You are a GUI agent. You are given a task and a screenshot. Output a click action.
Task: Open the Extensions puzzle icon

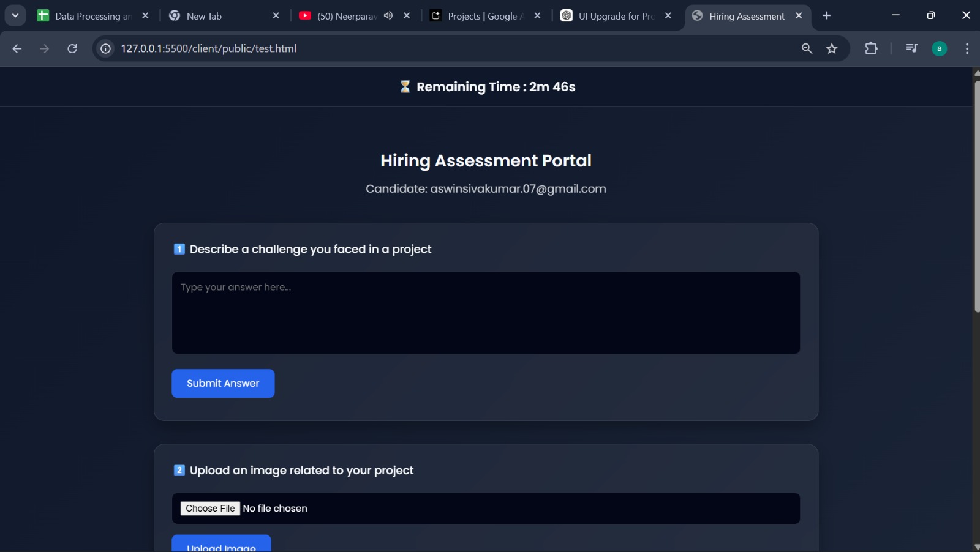coord(871,48)
